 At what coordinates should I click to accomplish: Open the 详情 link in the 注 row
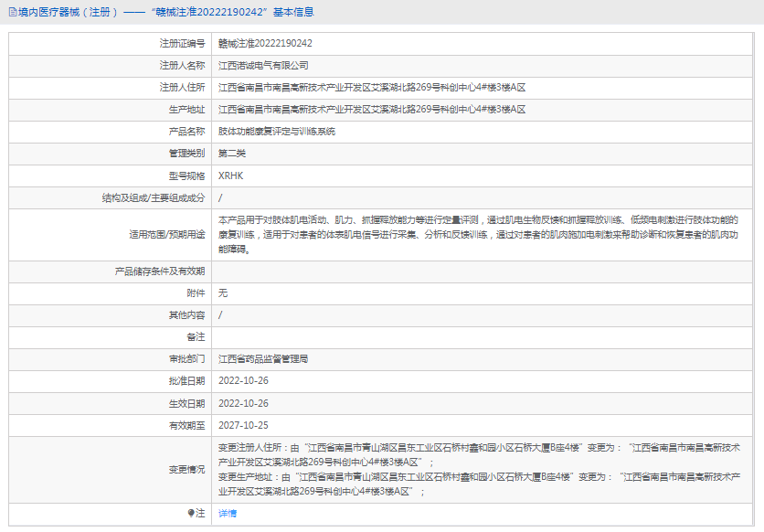(227, 513)
